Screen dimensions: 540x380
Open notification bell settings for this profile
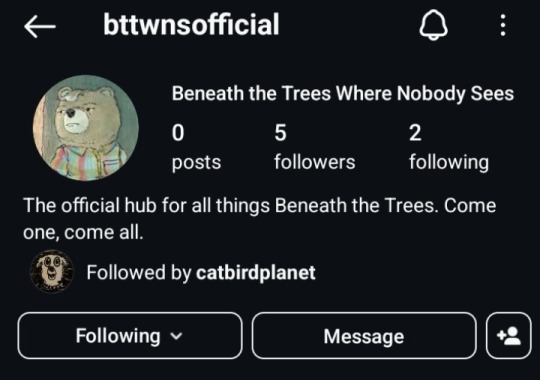click(x=433, y=25)
